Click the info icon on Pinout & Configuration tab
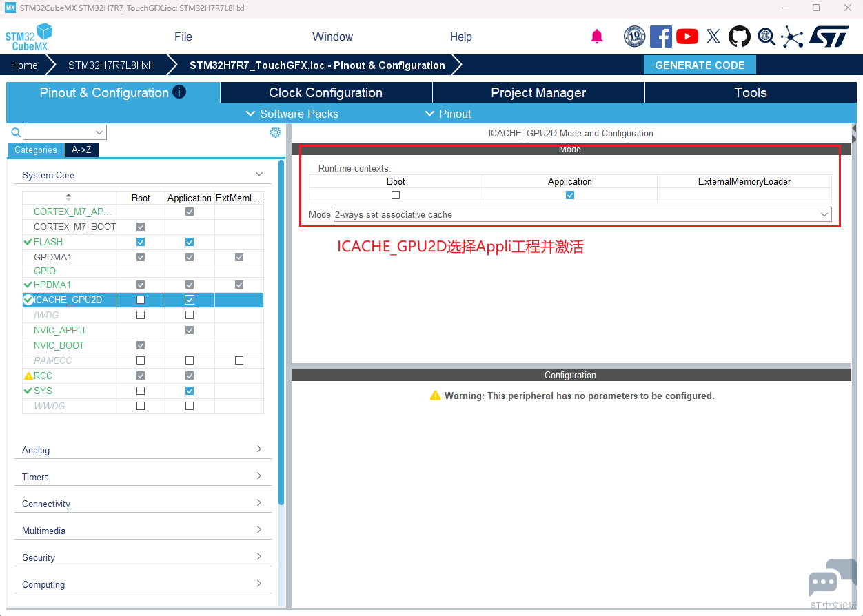Image resolution: width=863 pixels, height=616 pixels. [179, 92]
